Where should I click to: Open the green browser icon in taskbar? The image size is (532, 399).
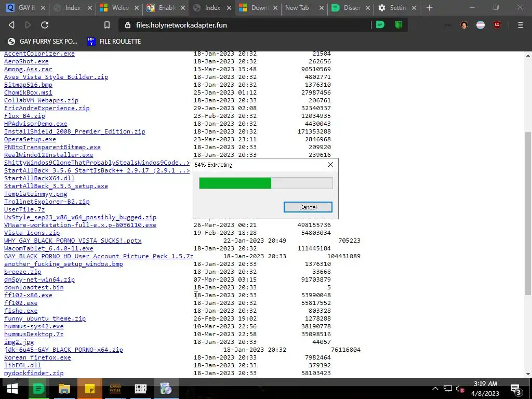38,389
